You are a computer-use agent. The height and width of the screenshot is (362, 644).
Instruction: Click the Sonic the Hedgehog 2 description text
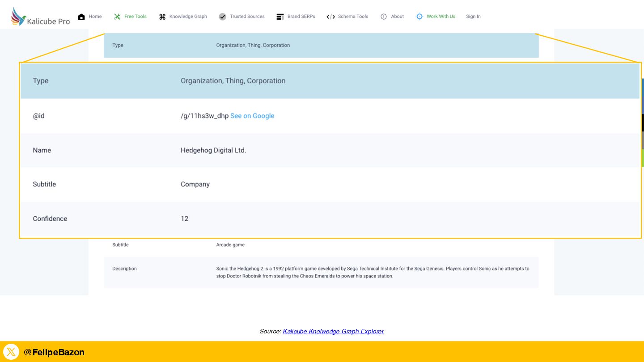click(373, 272)
